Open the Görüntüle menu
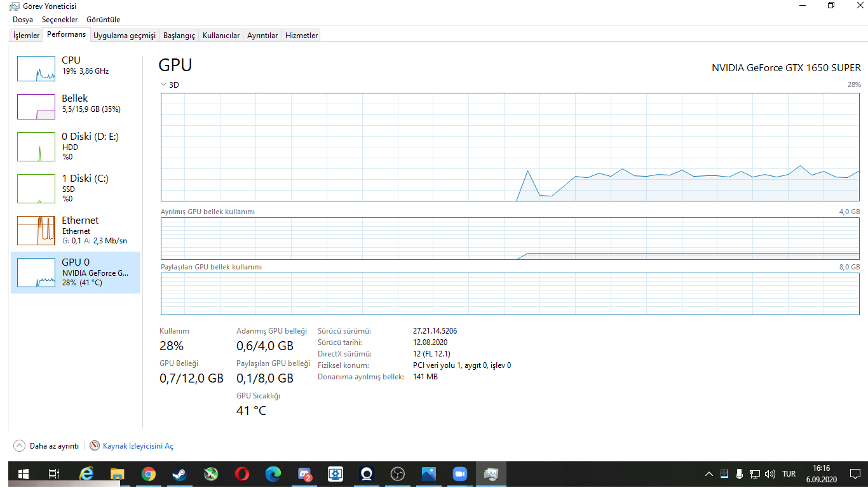 [102, 20]
